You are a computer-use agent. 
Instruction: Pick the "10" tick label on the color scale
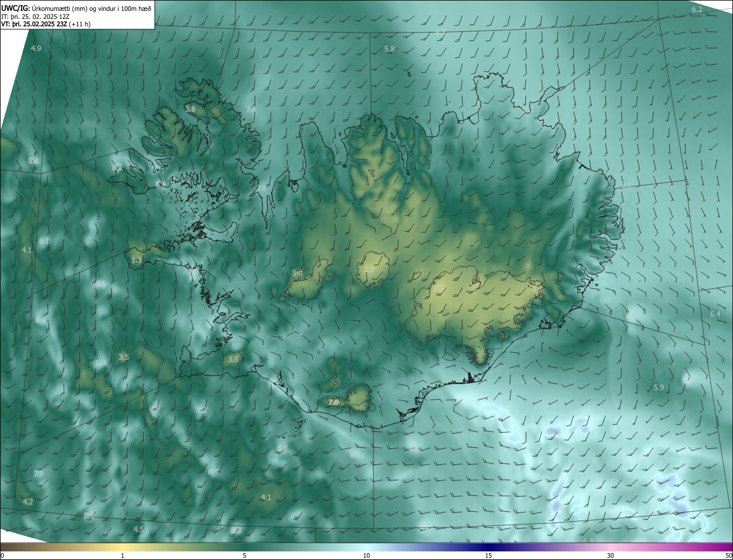366,555
